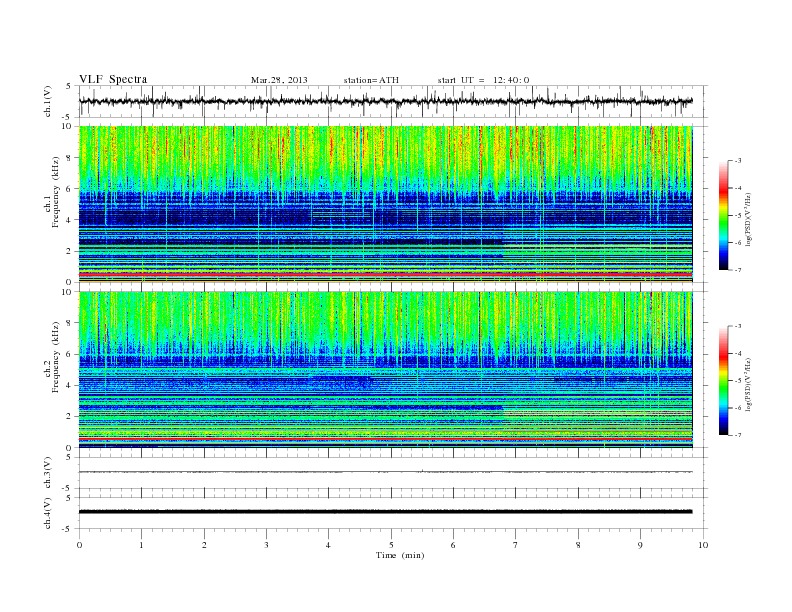
Task: Click the ch.4 thick waveform trace
Action: (385, 512)
